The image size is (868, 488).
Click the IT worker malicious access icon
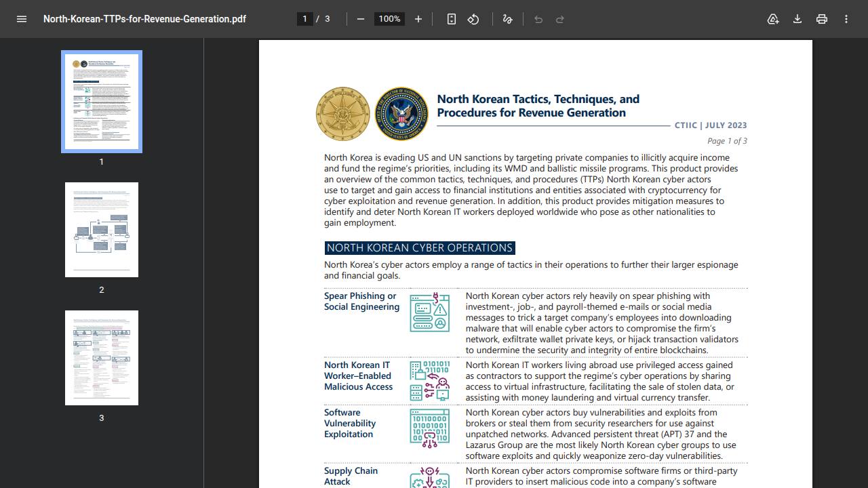[x=429, y=380]
